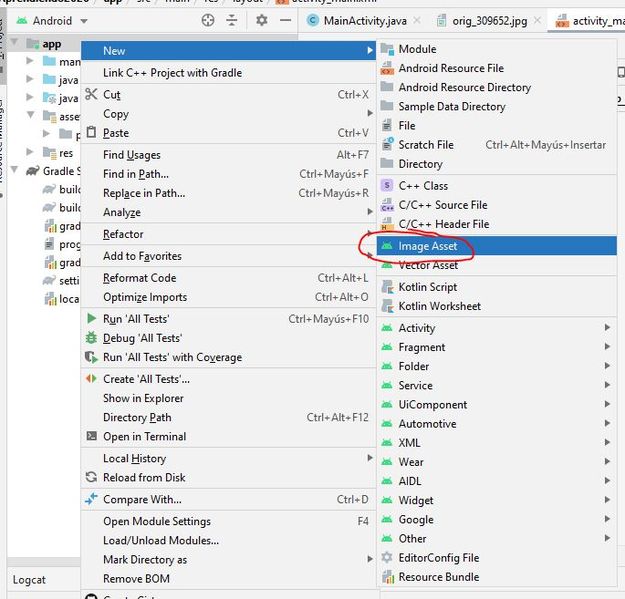This screenshot has height=599, width=625.
Task: Click the Android Resource File icon
Action: (387, 68)
